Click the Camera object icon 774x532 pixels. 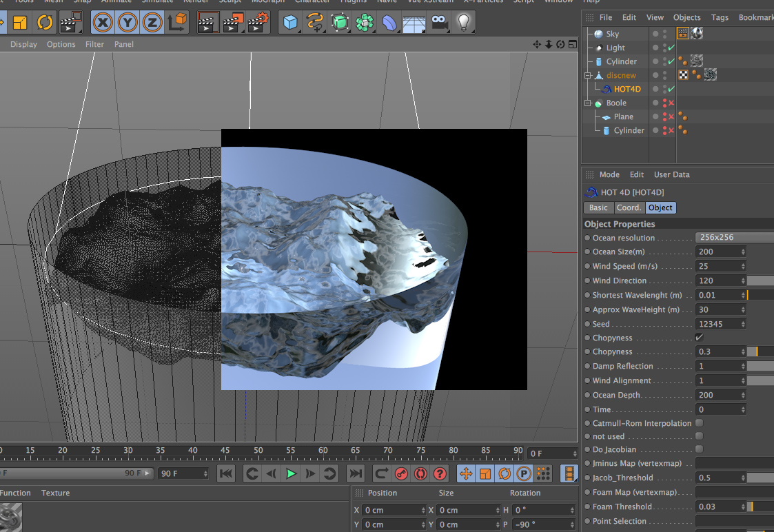[439, 23]
